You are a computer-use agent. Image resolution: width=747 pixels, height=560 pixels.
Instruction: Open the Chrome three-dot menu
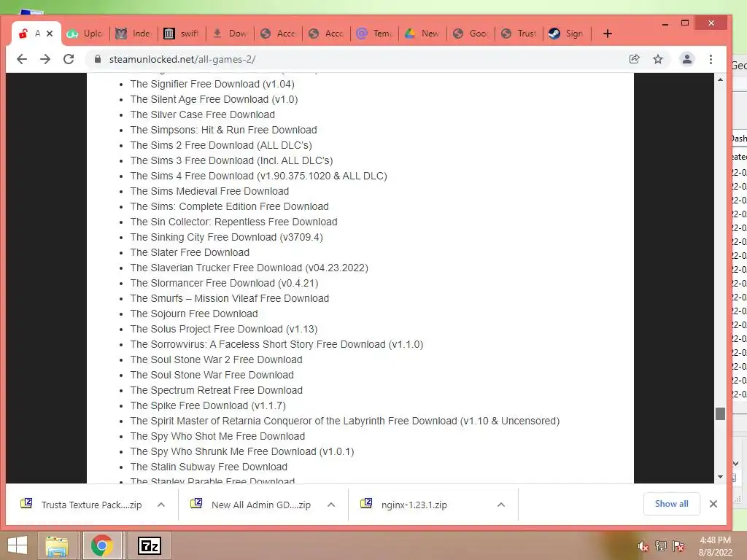pyautogui.click(x=711, y=59)
